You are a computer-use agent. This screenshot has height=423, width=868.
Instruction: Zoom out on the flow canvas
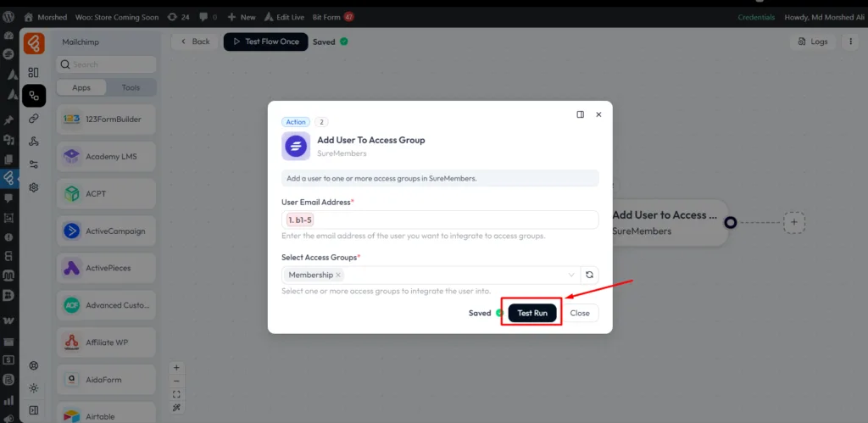tap(176, 381)
